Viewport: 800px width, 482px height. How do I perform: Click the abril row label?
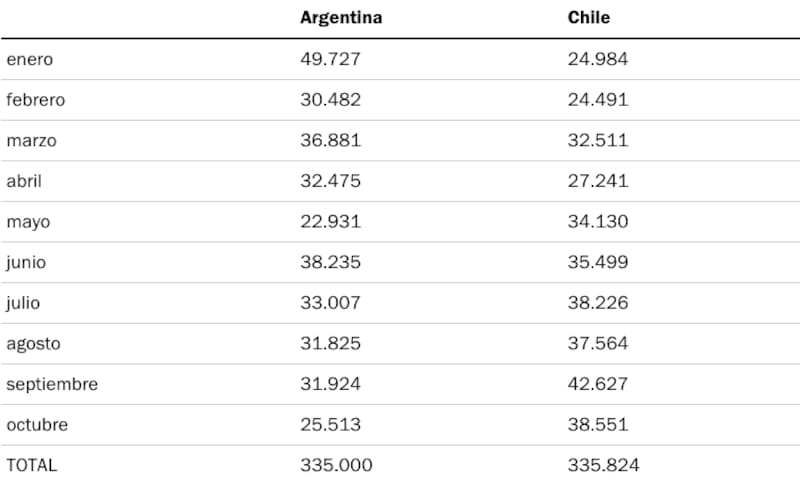(x=25, y=181)
